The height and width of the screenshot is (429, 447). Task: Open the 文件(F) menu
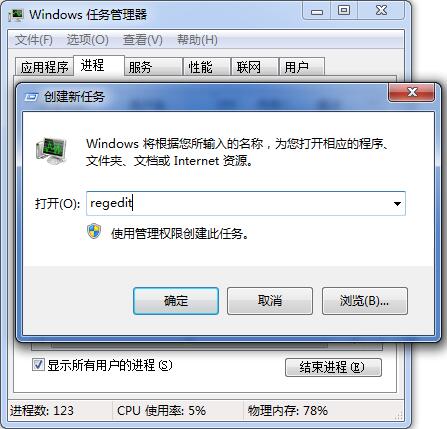click(x=34, y=40)
